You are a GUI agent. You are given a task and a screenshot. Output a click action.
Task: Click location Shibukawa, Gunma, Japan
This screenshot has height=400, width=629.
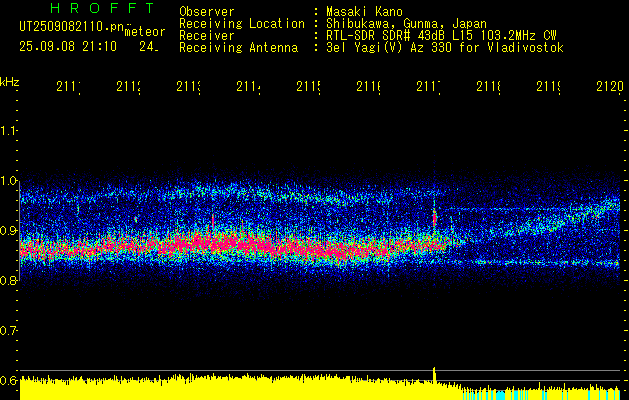click(x=406, y=24)
